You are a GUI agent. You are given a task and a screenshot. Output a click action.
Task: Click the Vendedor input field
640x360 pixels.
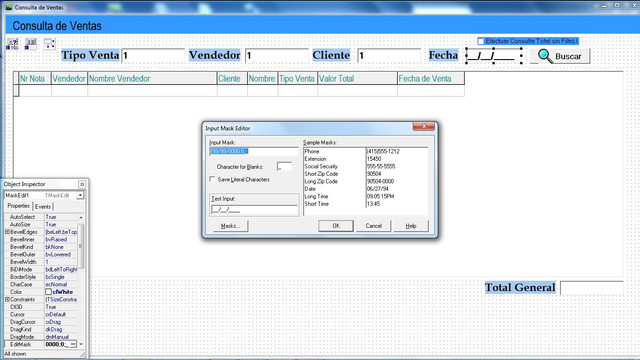click(x=277, y=56)
